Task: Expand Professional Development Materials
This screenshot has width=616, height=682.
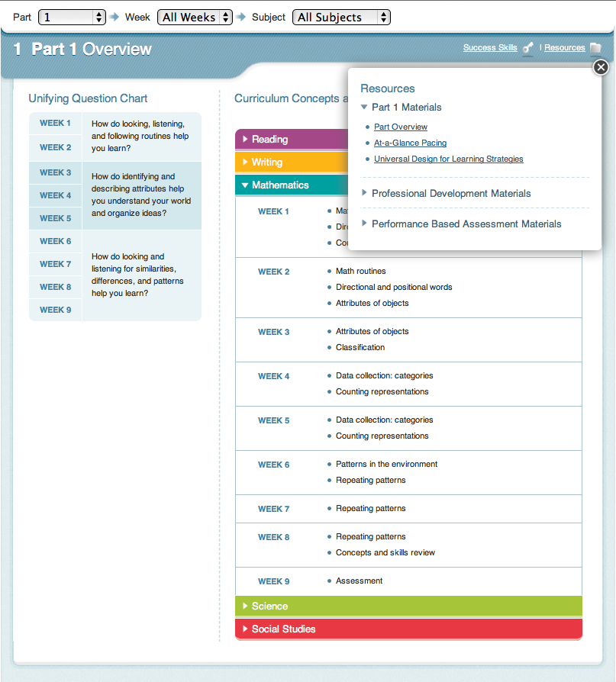Action: tap(447, 193)
